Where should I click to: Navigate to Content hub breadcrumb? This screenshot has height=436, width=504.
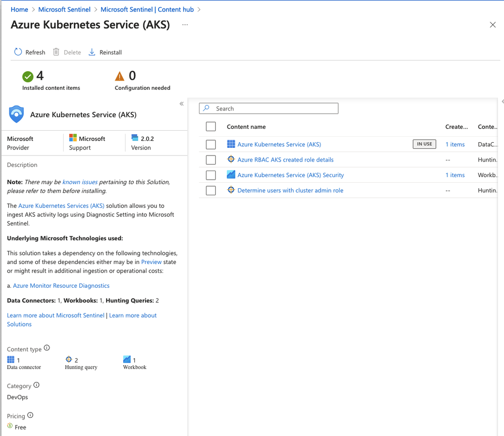(x=147, y=10)
